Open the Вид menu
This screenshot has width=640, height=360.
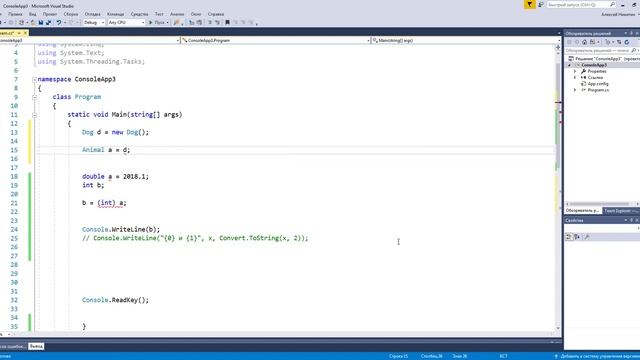point(32,14)
